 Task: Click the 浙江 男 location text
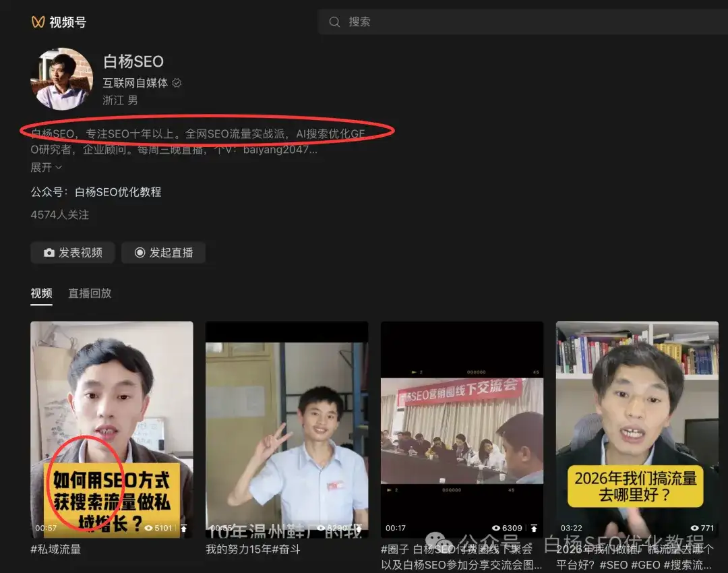[x=120, y=100]
